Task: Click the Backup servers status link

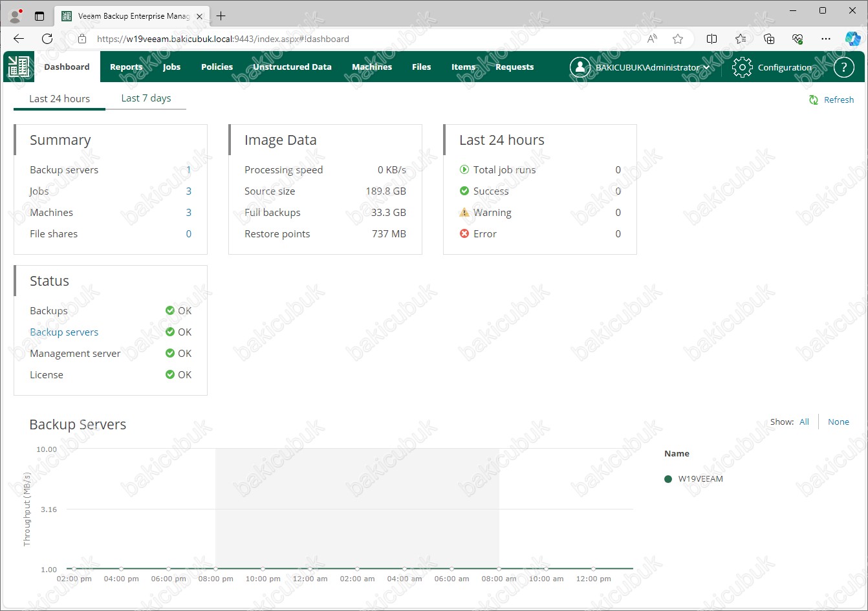Action: click(64, 332)
